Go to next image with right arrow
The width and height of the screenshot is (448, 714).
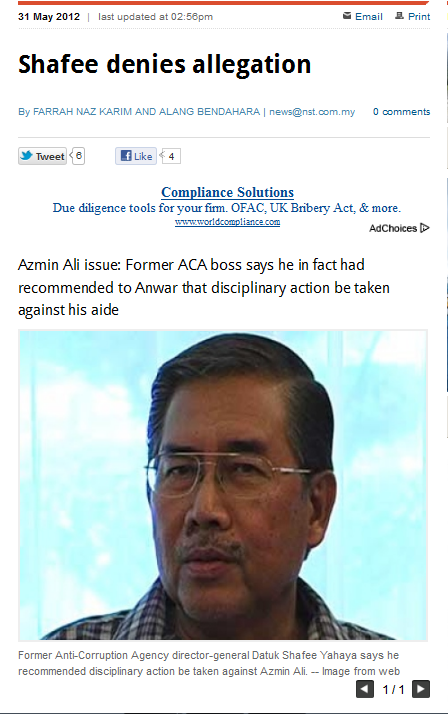(x=421, y=689)
